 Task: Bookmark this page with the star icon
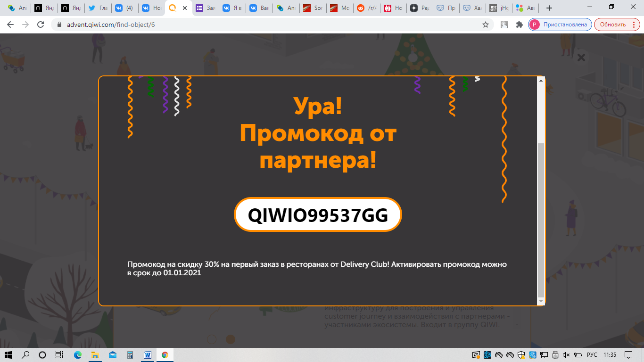point(486,25)
